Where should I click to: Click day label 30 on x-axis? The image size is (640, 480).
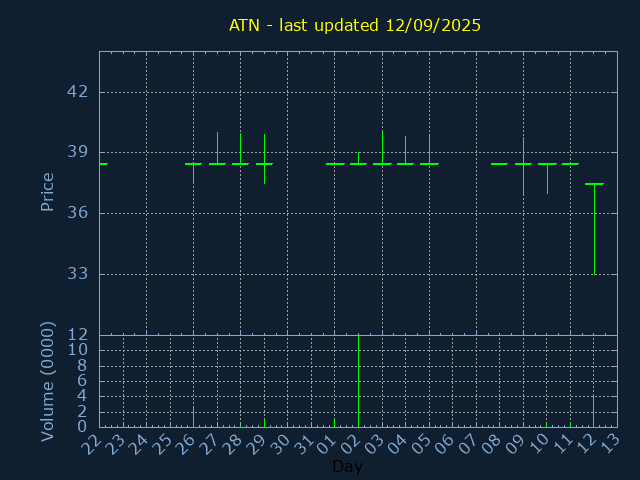coord(280,444)
